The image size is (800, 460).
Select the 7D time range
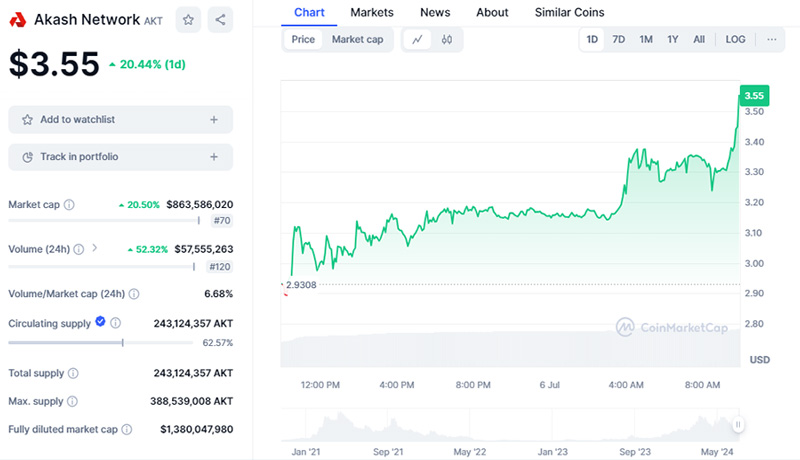tap(619, 40)
